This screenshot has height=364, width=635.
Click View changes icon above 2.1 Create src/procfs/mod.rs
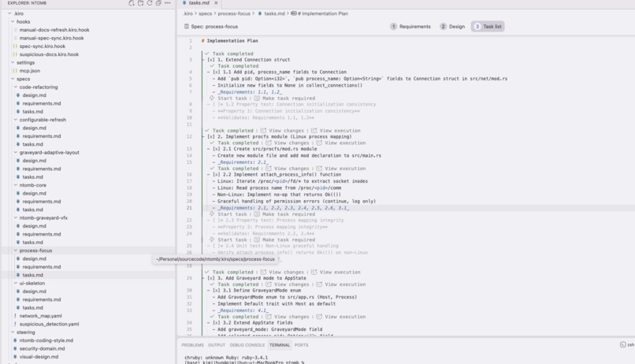(x=269, y=143)
